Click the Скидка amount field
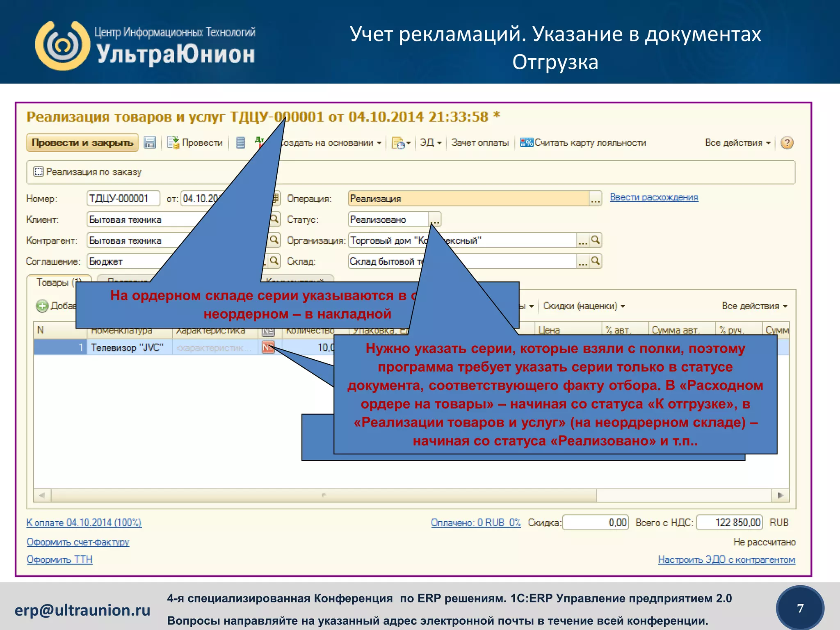Image resolution: width=840 pixels, height=630 pixels. click(x=596, y=523)
